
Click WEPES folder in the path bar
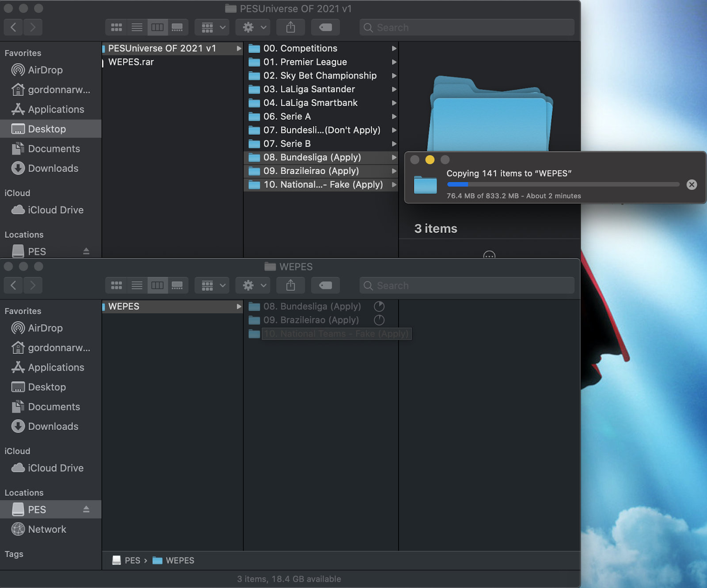pos(174,560)
